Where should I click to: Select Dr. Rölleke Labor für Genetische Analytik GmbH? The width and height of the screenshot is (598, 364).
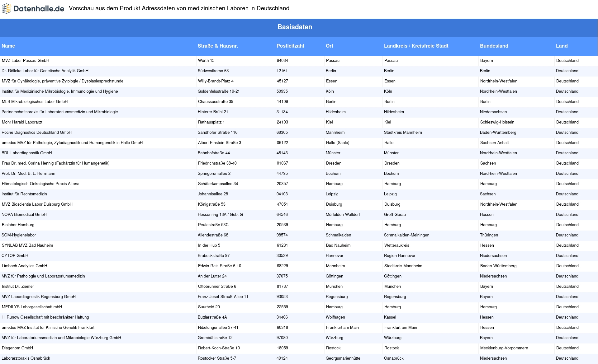pyautogui.click(x=45, y=71)
